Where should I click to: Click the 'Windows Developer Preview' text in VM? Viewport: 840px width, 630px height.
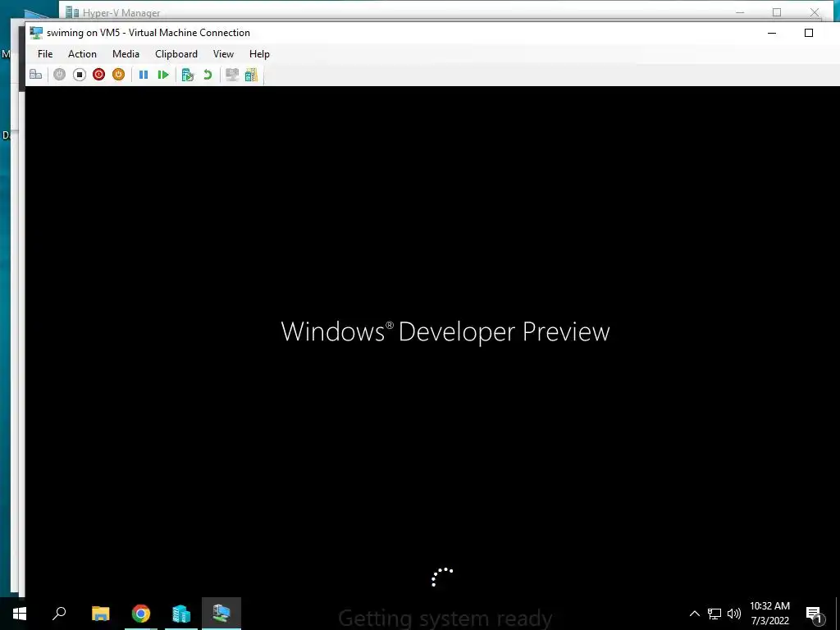tap(445, 331)
